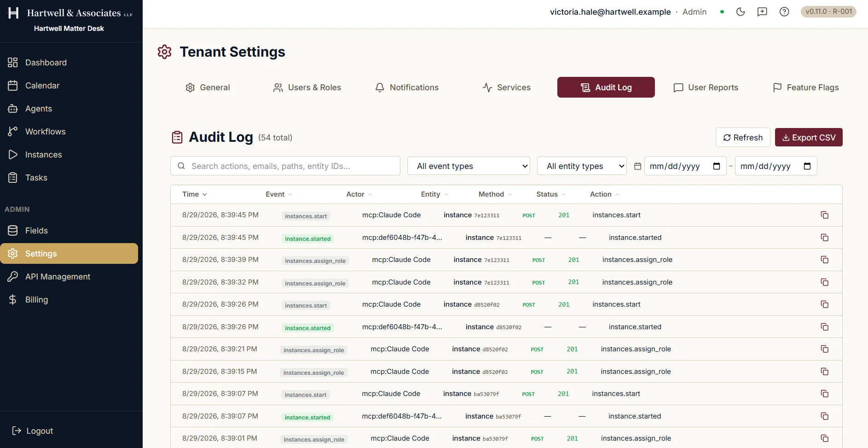Sort by Method column
Viewport: 868px width, 448px height.
coord(495,194)
